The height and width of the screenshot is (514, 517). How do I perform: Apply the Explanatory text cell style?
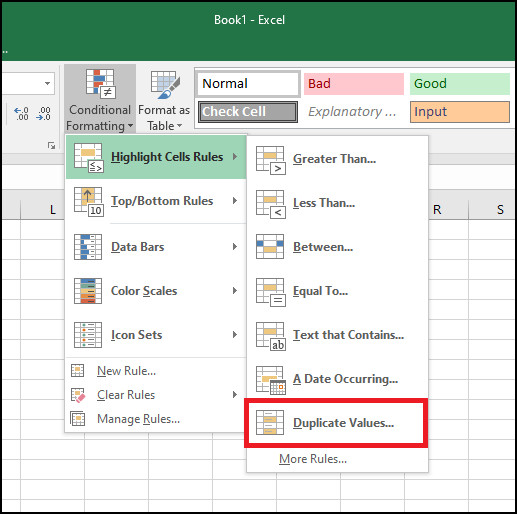tap(354, 112)
